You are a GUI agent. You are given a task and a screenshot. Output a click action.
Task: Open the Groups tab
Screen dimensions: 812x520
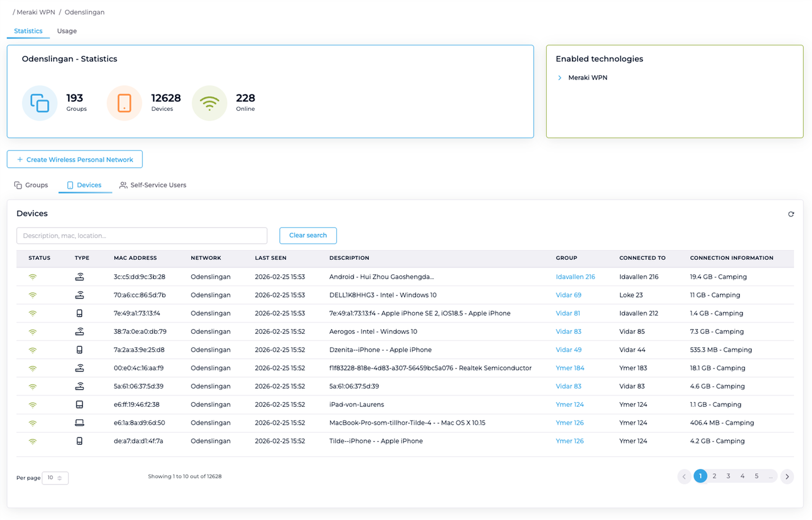coord(31,185)
